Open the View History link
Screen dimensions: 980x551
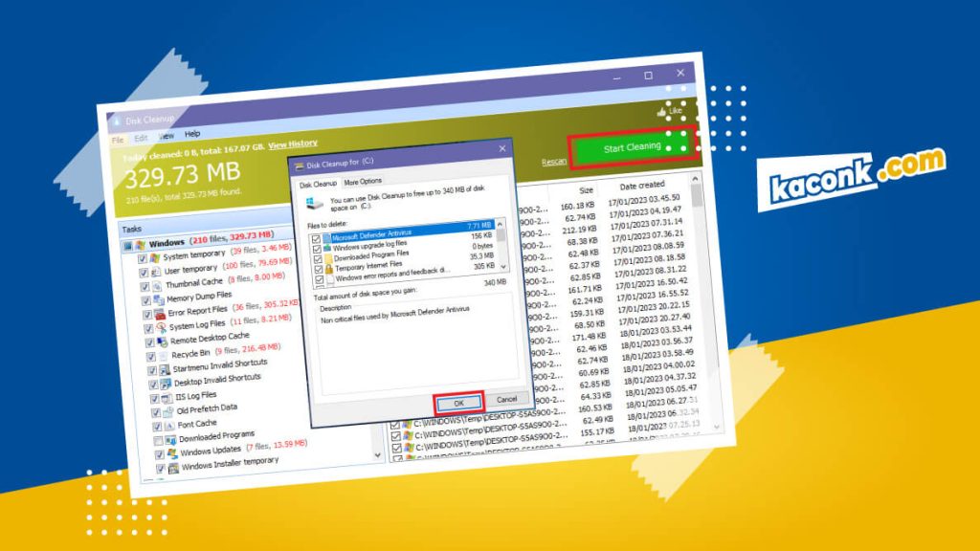(293, 144)
